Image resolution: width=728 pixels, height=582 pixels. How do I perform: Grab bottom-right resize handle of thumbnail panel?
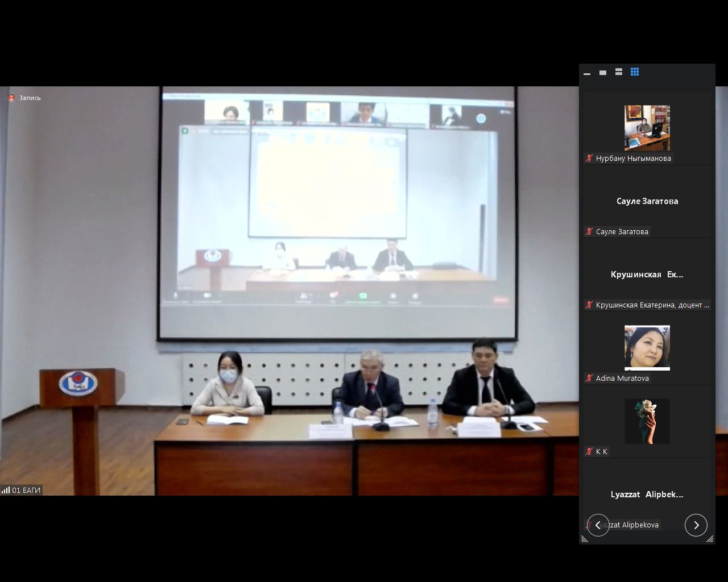pyautogui.click(x=710, y=539)
